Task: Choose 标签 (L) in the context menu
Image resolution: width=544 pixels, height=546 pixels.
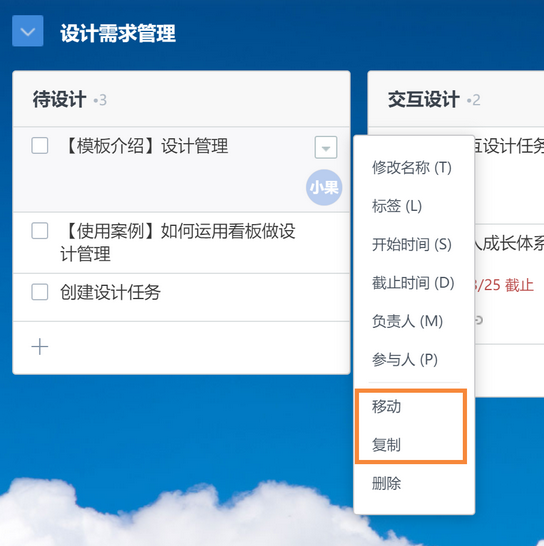Action: tap(397, 206)
